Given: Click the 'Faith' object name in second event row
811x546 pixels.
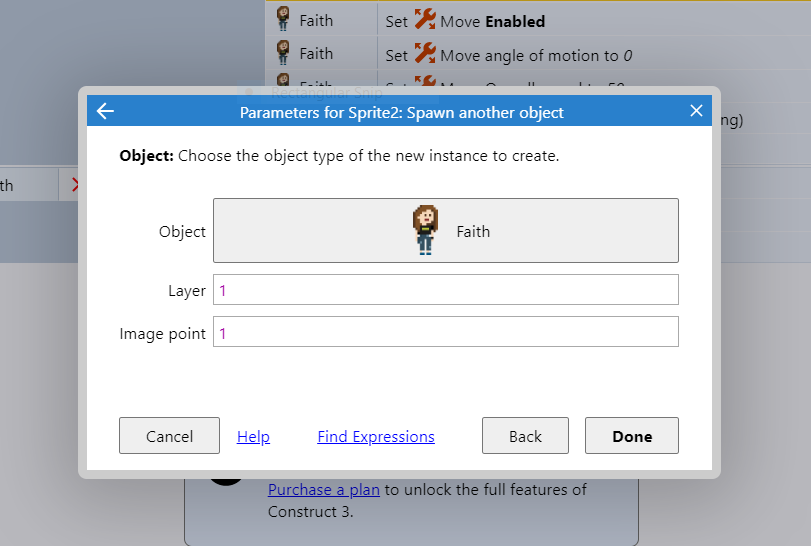Looking at the screenshot, I should click(x=316, y=54).
